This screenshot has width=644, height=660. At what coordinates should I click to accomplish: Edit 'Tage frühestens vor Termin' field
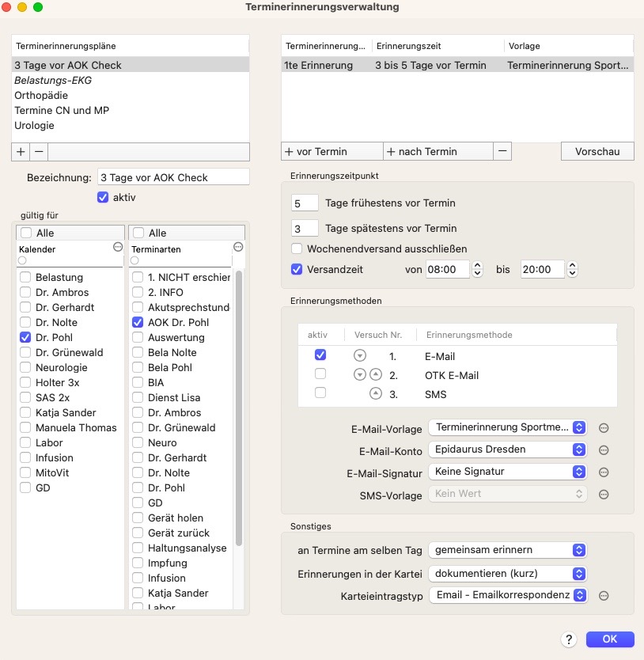(x=305, y=203)
